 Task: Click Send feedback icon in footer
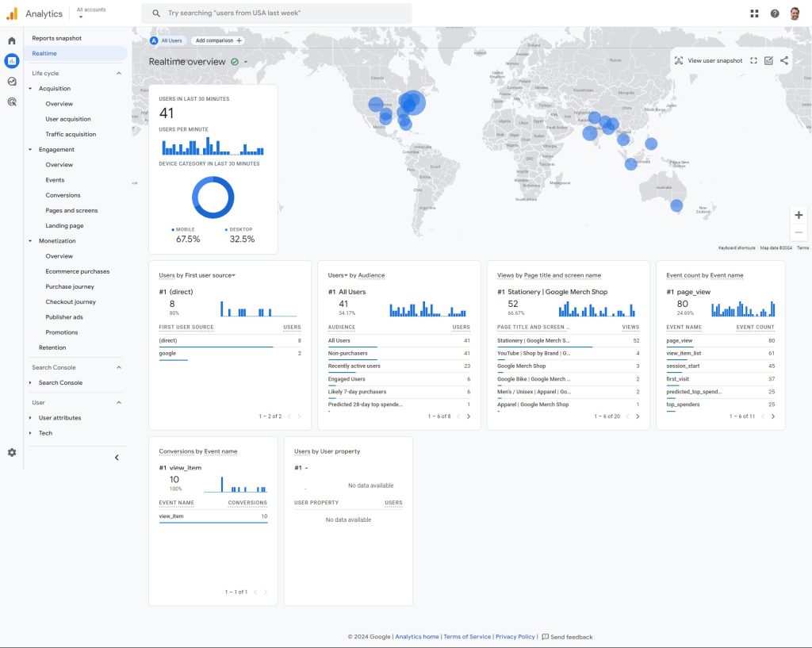[545, 637]
